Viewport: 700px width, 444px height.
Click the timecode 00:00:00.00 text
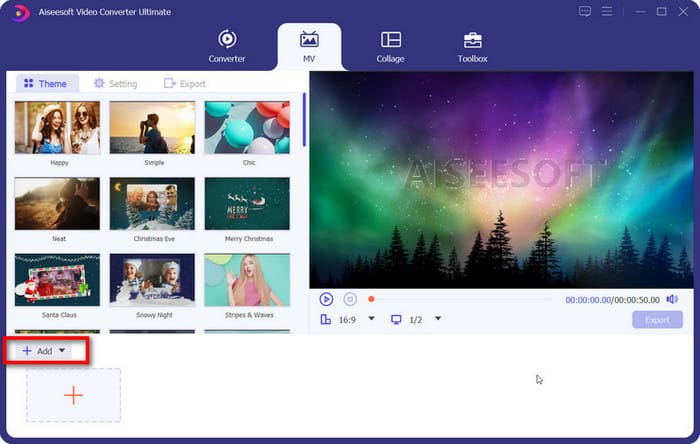pyautogui.click(x=588, y=300)
